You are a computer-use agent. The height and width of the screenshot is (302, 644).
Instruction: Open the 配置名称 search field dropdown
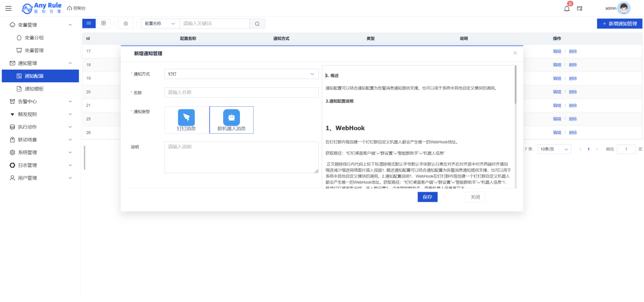[x=160, y=23]
